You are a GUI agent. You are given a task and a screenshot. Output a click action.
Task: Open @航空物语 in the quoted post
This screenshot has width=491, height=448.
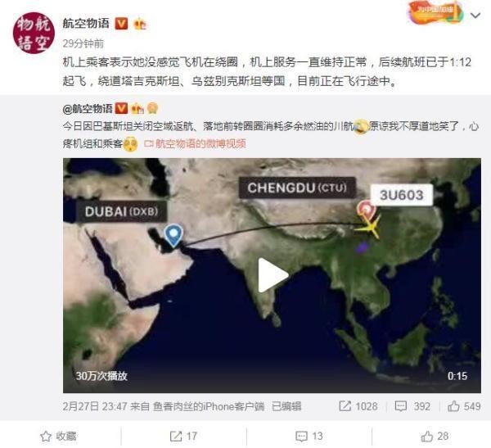(88, 109)
